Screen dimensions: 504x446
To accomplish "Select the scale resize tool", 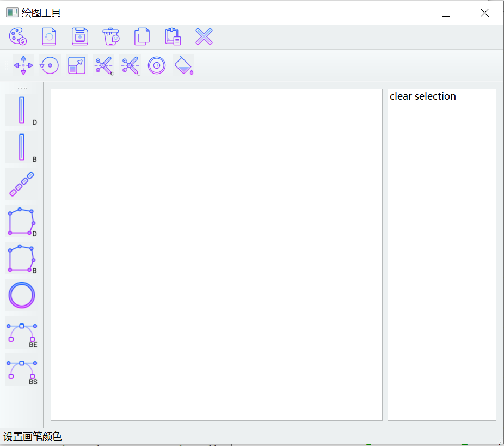I will (77, 65).
